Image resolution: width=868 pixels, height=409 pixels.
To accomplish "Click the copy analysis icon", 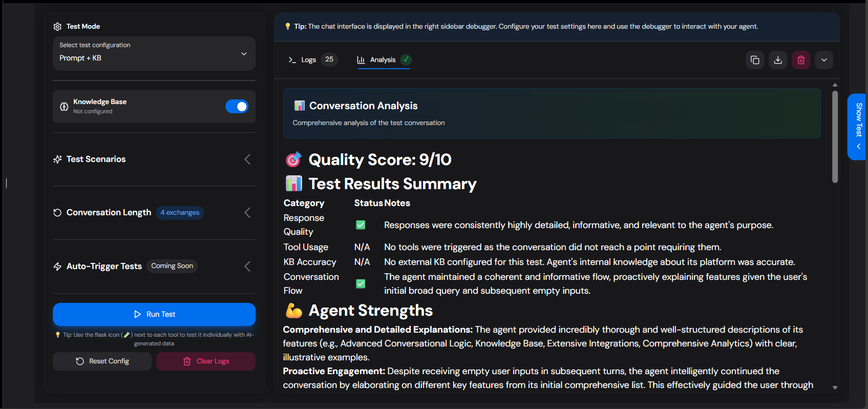I will tap(755, 60).
